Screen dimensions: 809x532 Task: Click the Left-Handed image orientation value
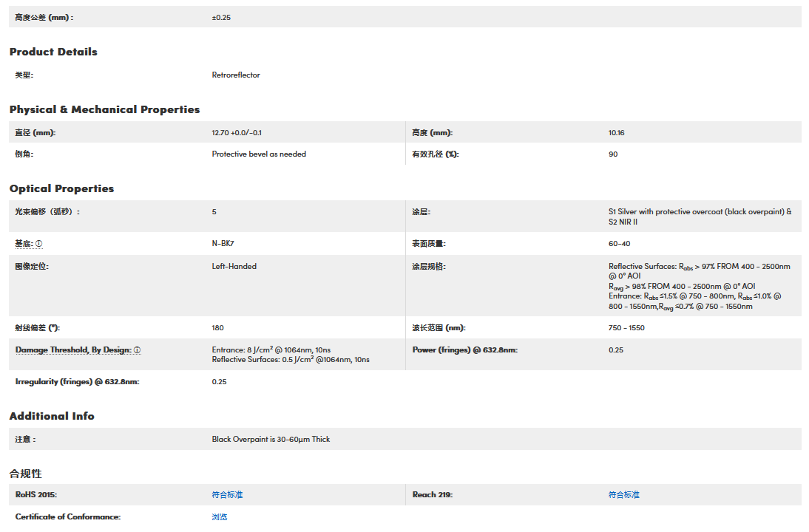[x=234, y=266]
